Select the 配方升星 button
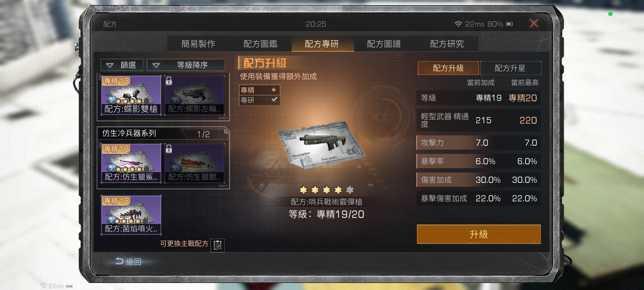 tap(510, 68)
